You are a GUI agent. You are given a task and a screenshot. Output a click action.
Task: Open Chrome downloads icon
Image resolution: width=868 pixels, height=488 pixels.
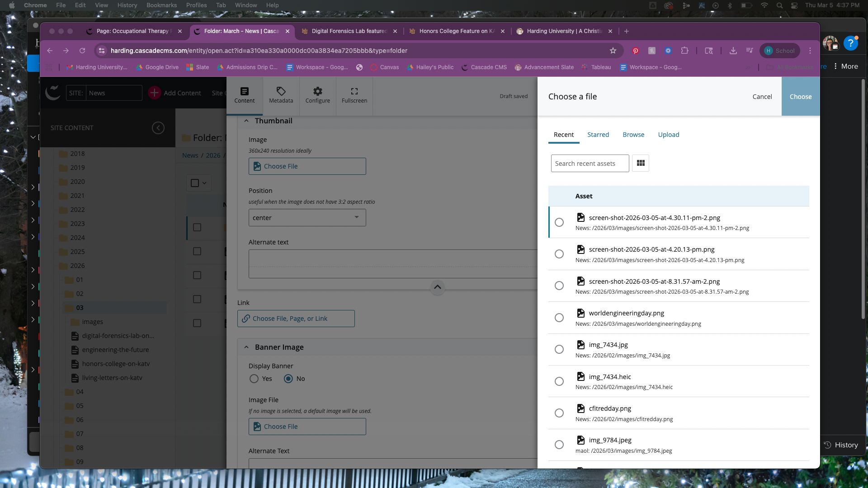tap(733, 51)
